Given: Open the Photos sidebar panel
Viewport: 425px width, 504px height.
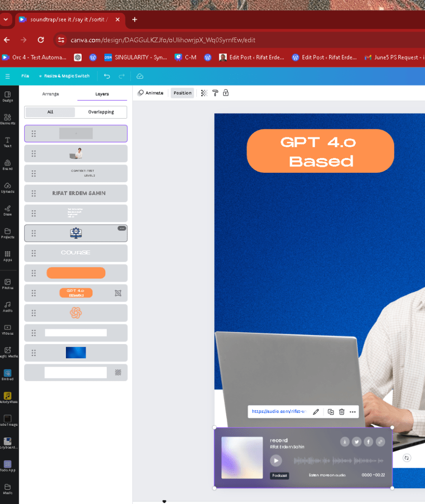Looking at the screenshot, I should click(8, 284).
